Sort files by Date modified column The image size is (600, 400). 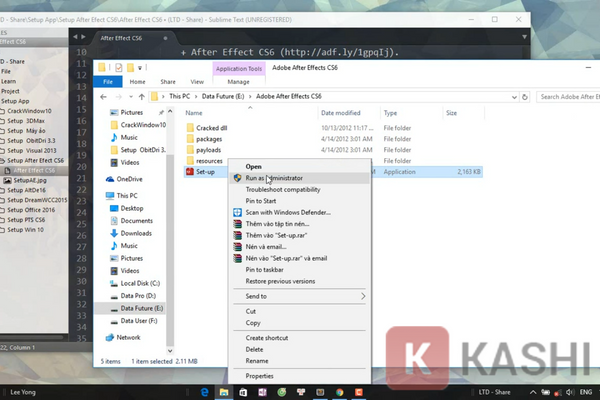click(x=341, y=113)
